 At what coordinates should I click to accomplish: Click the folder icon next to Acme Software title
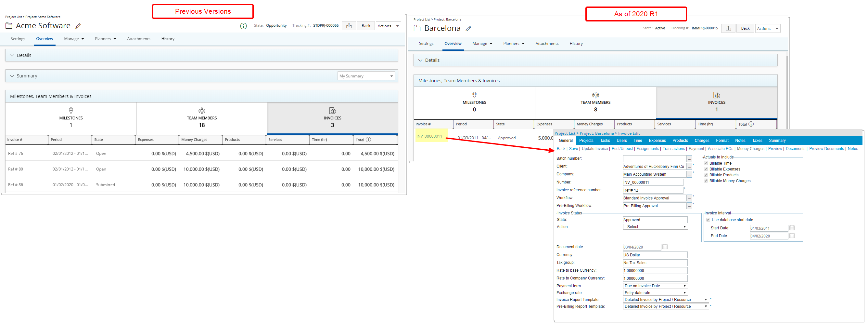click(9, 26)
